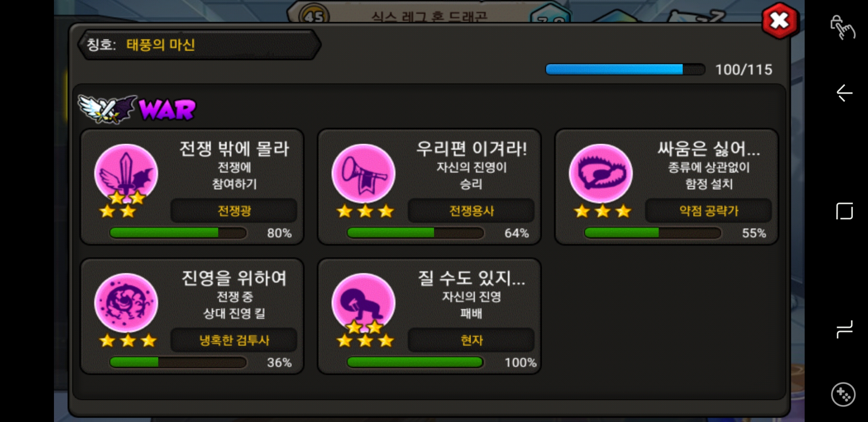Viewport: 868px width, 422px height.
Task: Tap the sword and wings achievement icon
Action: (x=126, y=173)
